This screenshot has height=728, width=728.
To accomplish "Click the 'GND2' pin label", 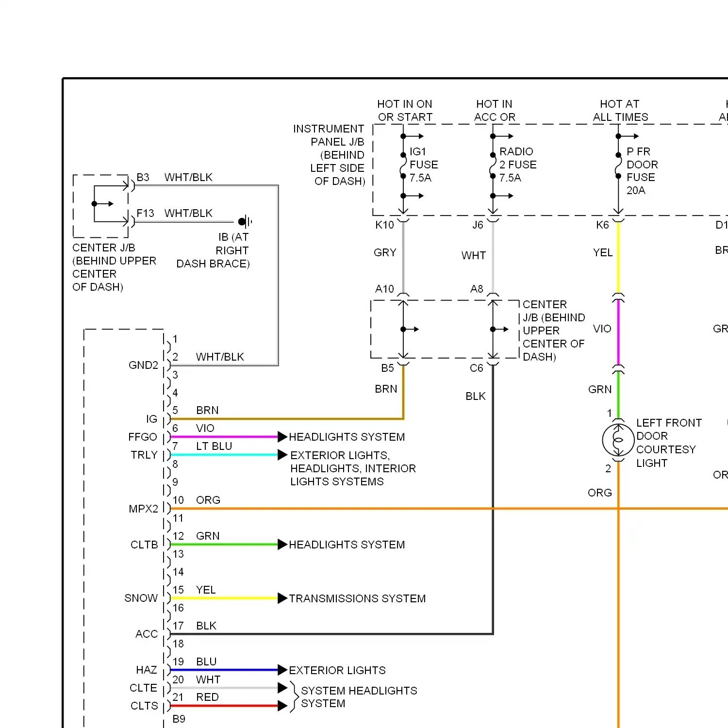I will click(x=143, y=365).
